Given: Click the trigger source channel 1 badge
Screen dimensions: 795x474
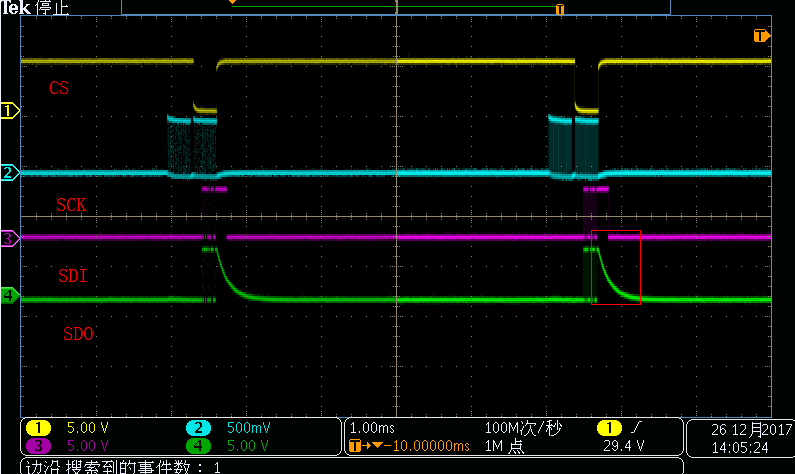Looking at the screenshot, I should (609, 428).
